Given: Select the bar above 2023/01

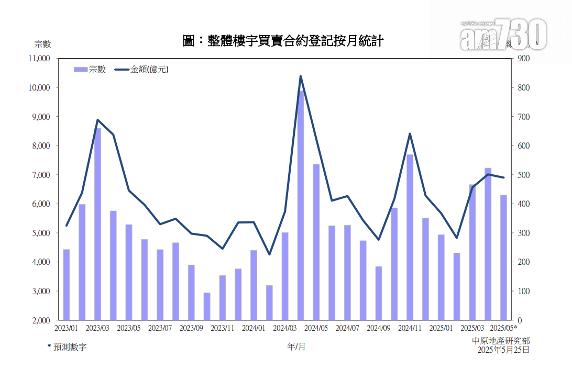Looking at the screenshot, I should pyautogui.click(x=67, y=284).
